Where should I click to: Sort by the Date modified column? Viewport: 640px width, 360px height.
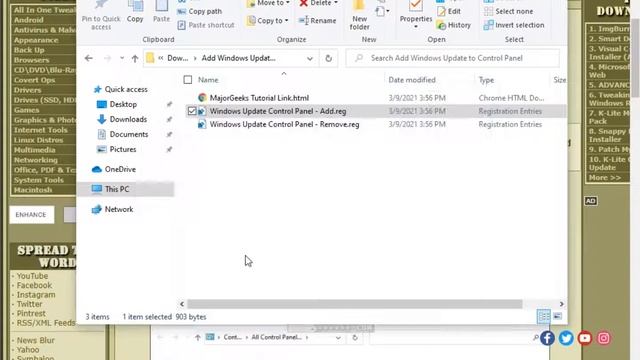click(412, 80)
